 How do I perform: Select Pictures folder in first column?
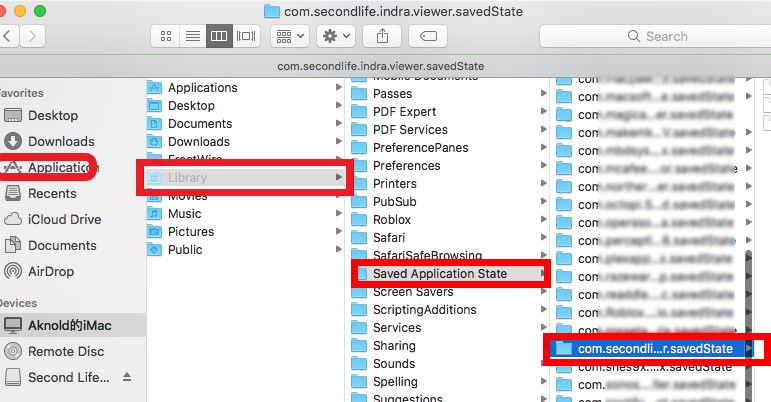pyautogui.click(x=245, y=231)
